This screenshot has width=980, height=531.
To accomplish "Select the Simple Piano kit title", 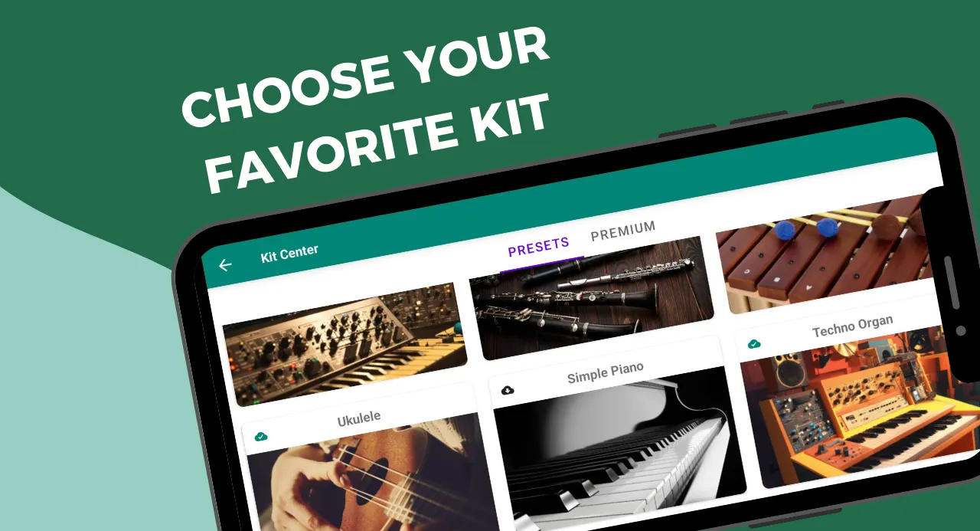I will [606, 373].
